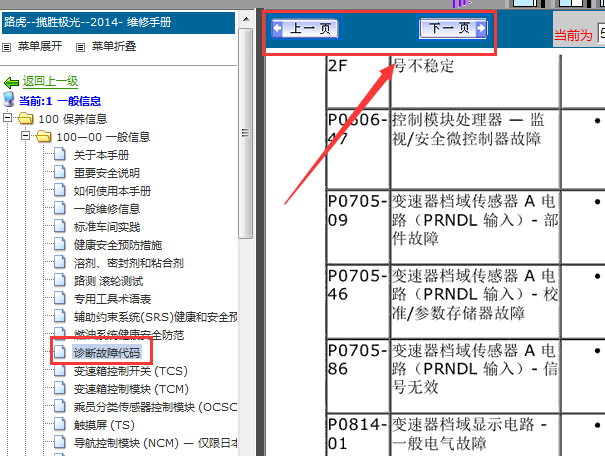This screenshot has width=605, height=456.
Task: Select the 100—00 一般信息 folder icon
Action: coord(44,136)
